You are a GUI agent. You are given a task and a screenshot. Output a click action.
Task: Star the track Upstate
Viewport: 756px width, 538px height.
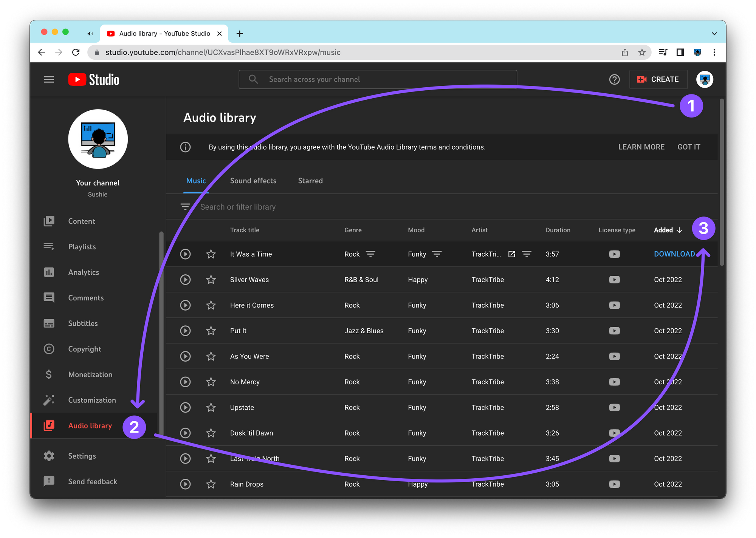tap(211, 407)
